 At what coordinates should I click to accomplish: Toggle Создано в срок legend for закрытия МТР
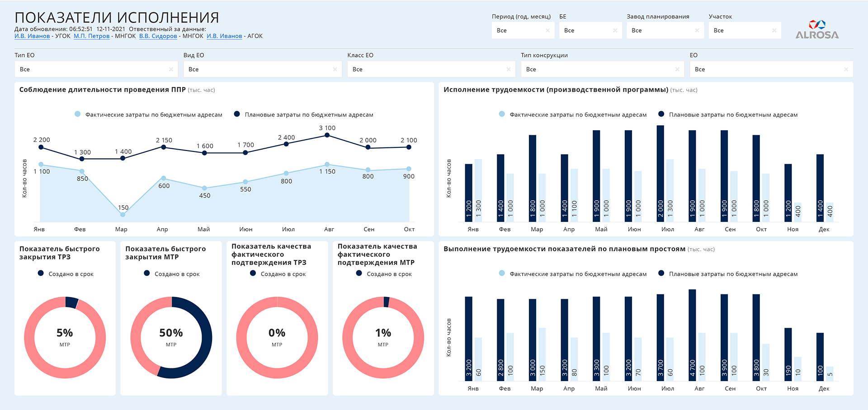pyautogui.click(x=172, y=274)
